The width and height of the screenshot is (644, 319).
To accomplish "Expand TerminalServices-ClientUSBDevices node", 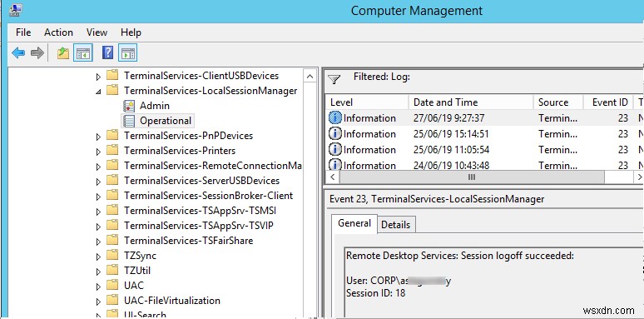I will point(98,77).
